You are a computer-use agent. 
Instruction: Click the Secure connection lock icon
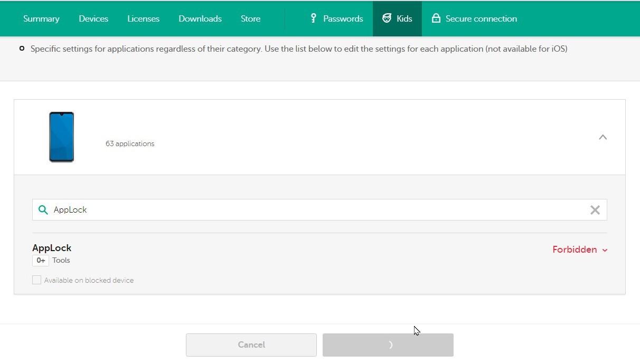[x=436, y=18]
